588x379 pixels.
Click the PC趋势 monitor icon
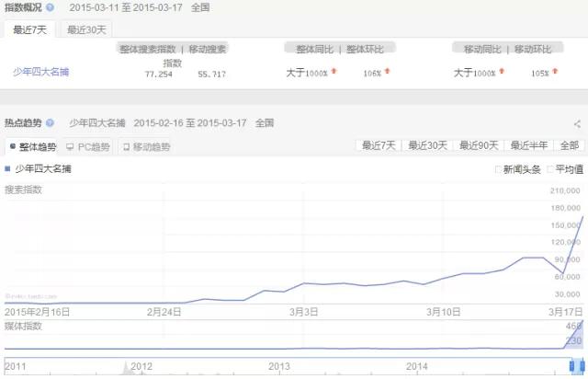click(70, 146)
